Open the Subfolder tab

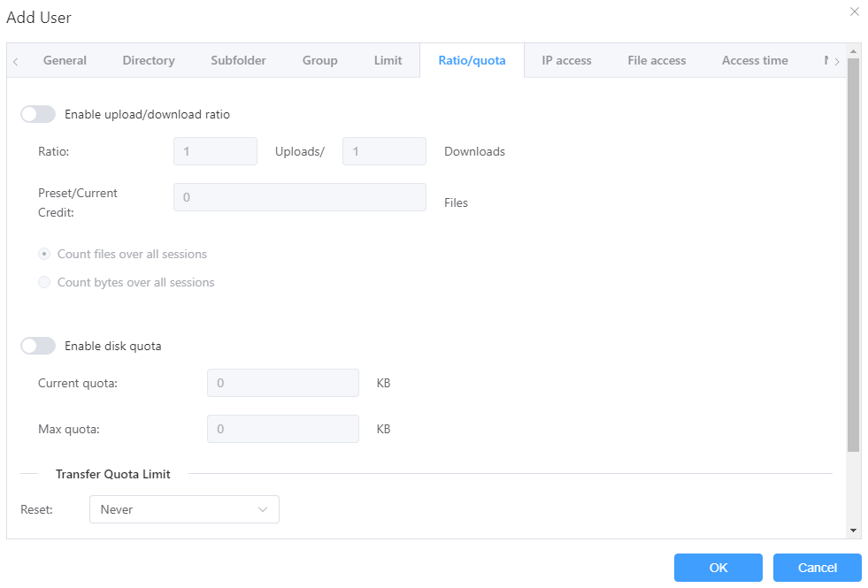pos(238,60)
